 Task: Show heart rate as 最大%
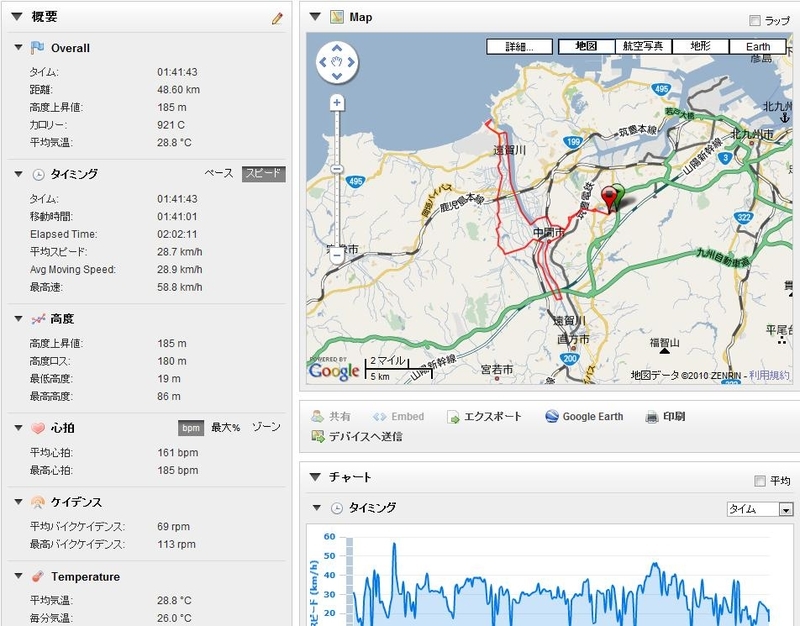click(x=226, y=428)
